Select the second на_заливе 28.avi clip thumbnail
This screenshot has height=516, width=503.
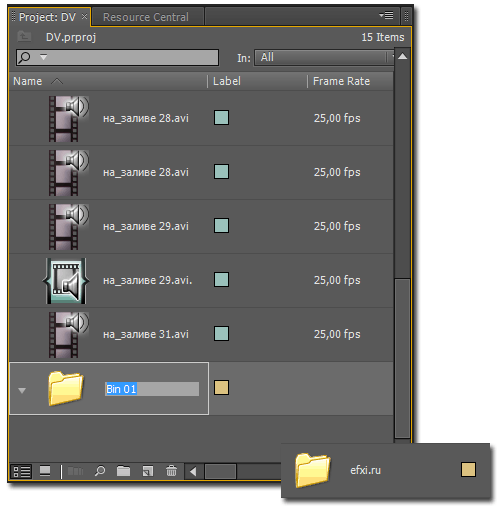click(69, 173)
